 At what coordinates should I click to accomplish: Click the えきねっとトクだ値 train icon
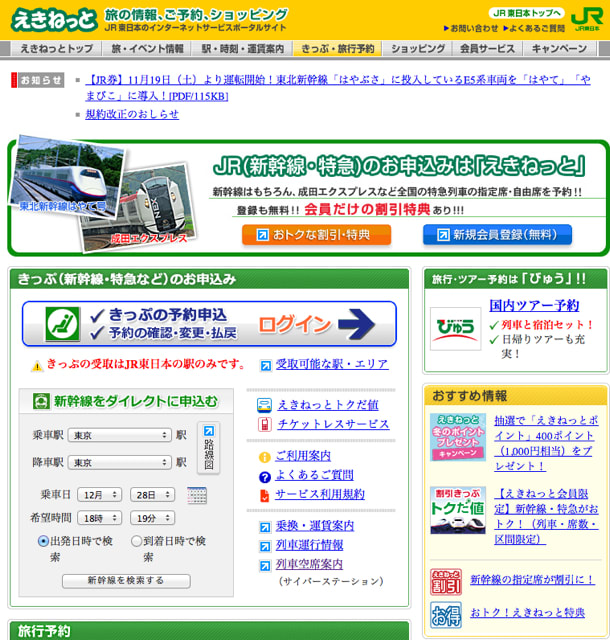click(x=264, y=405)
